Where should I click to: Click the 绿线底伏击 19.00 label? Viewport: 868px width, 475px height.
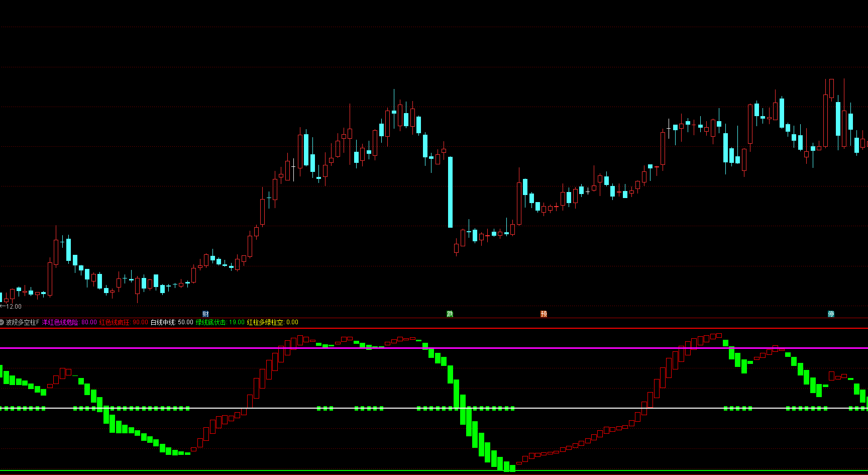coord(220,322)
